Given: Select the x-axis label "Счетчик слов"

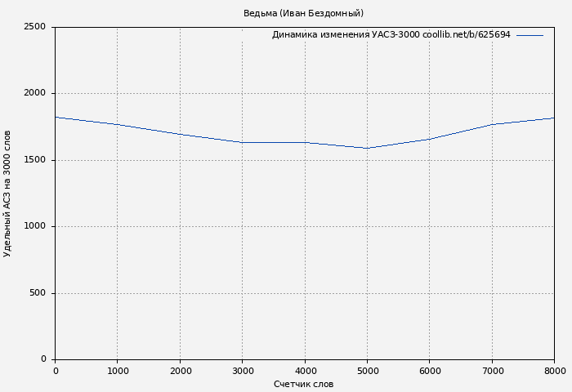Looking at the screenshot, I should pos(303,384).
